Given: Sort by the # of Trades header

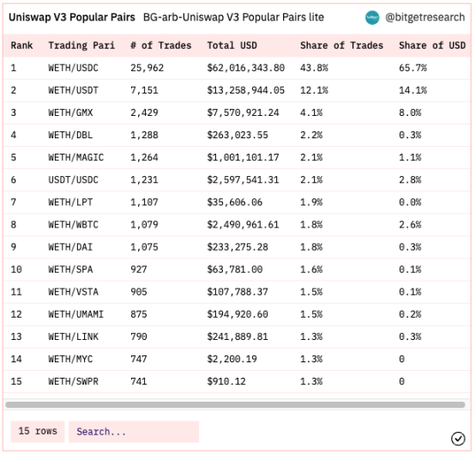Looking at the screenshot, I should pos(161,45).
